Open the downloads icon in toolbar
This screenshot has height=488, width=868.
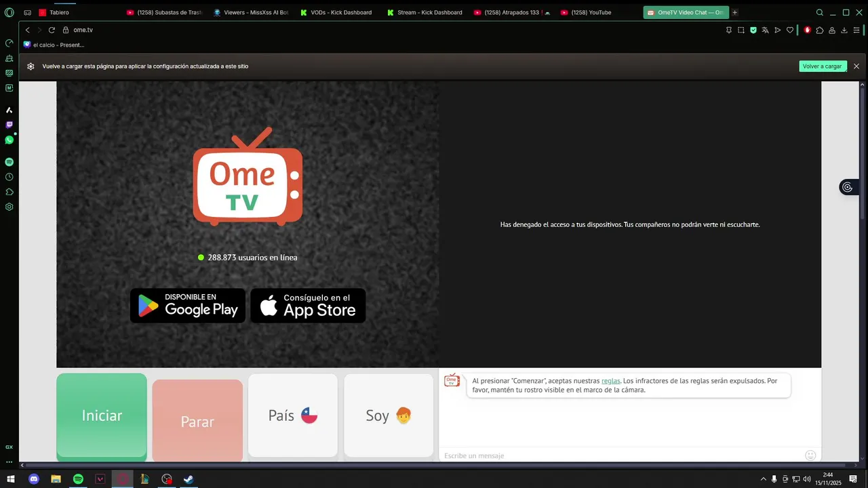pyautogui.click(x=844, y=30)
